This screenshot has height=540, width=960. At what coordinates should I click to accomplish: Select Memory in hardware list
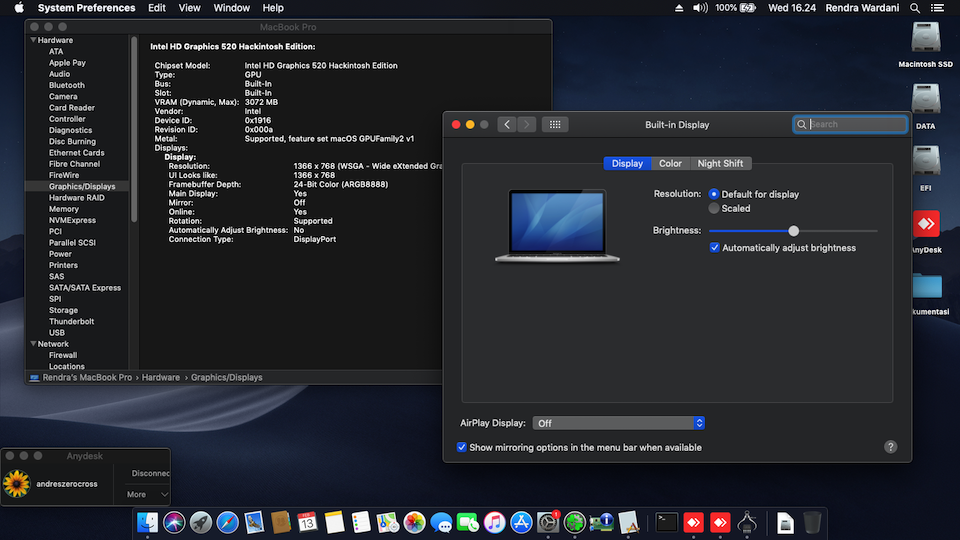pyautogui.click(x=64, y=209)
